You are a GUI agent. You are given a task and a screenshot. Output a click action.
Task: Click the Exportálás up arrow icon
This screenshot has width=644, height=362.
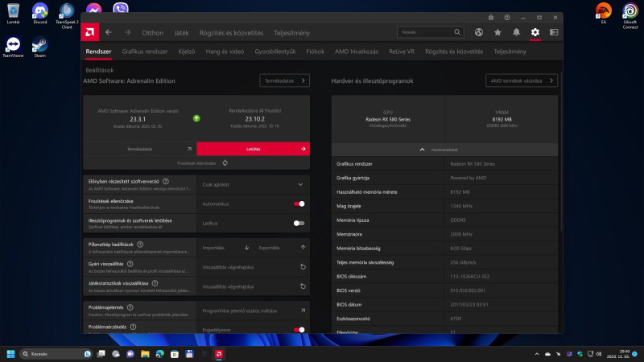pyautogui.click(x=303, y=248)
